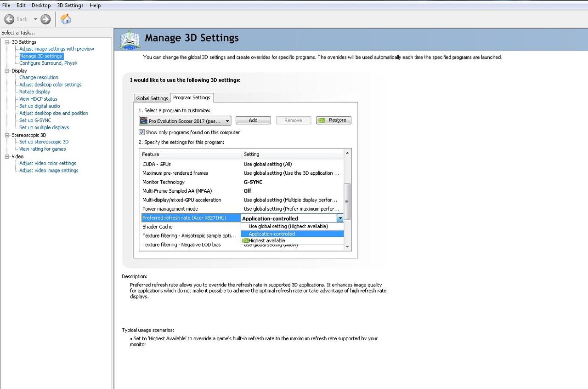Click the NVIDIA icon beside Highest available option
The height and width of the screenshot is (389, 588).
(x=245, y=240)
